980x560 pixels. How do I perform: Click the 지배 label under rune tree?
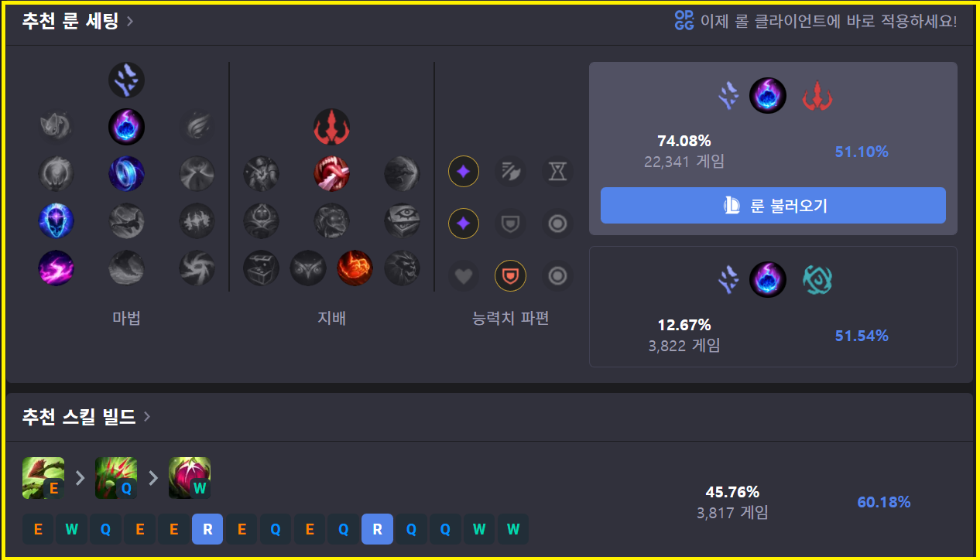pyautogui.click(x=331, y=318)
